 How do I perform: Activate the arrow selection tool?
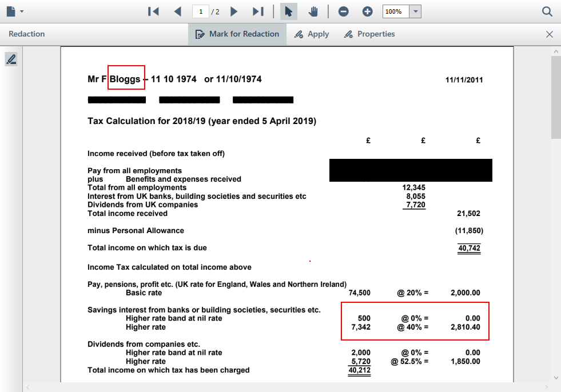(x=289, y=11)
